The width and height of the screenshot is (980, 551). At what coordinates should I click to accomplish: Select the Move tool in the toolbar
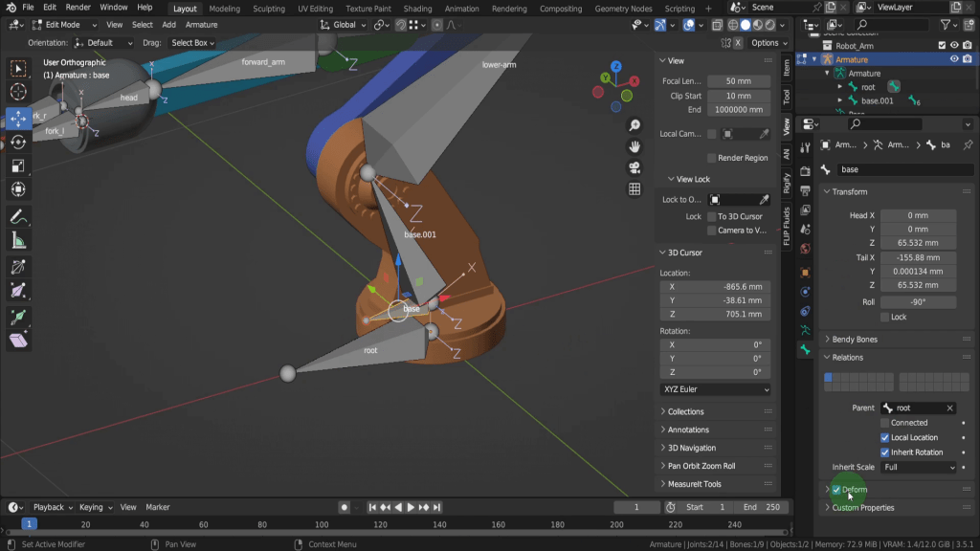18,118
